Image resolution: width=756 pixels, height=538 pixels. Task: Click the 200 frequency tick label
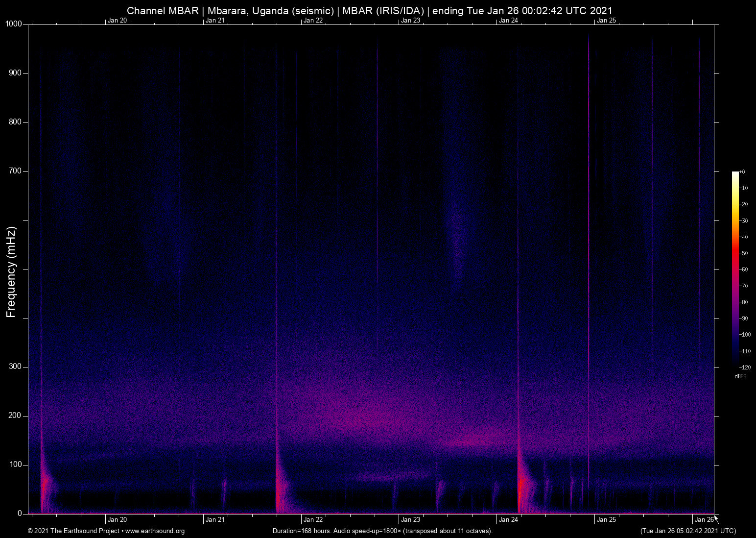[x=16, y=416]
